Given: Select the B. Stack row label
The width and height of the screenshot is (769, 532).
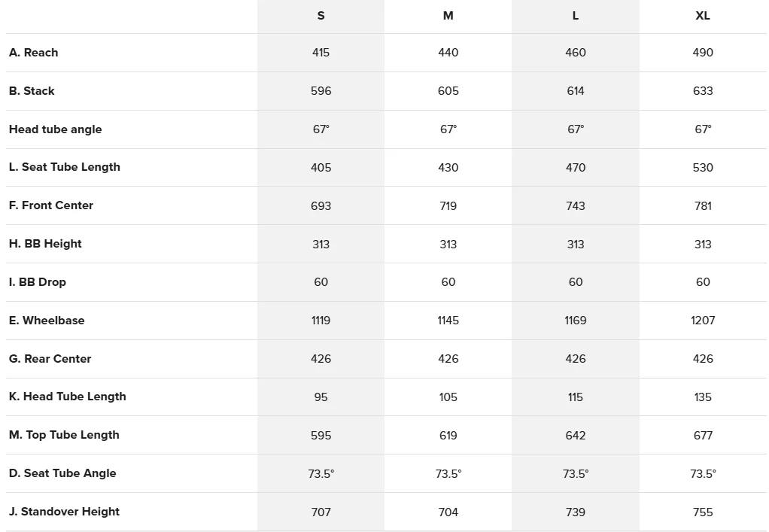Looking at the screenshot, I should (32, 91).
